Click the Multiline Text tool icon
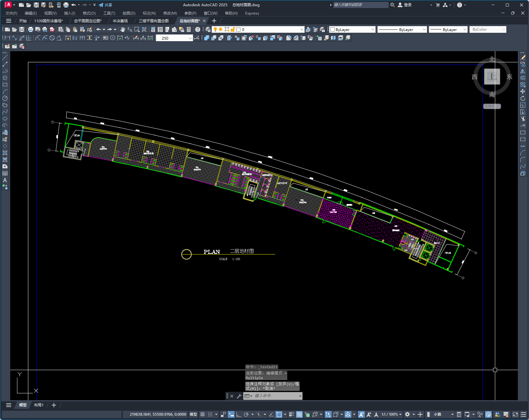 point(5,180)
